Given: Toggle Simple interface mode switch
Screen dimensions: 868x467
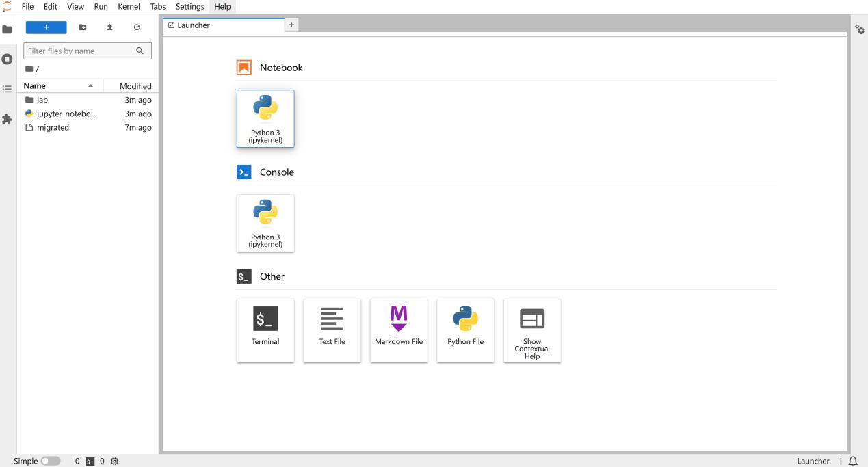Looking at the screenshot, I should (x=51, y=462).
